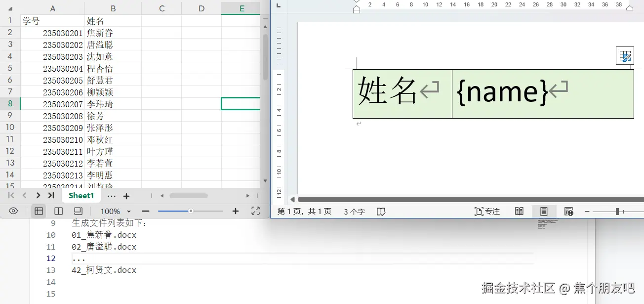
Task: Add a new worksheet with the plus button
Action: click(126, 196)
